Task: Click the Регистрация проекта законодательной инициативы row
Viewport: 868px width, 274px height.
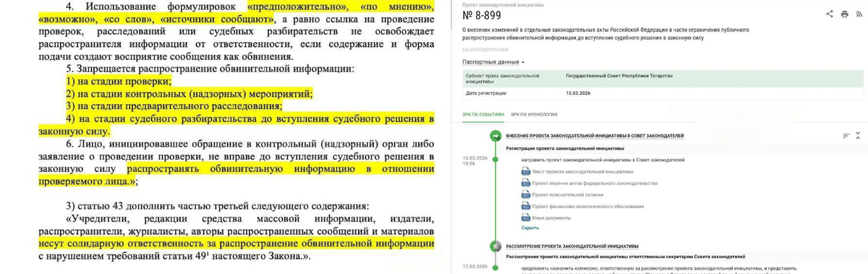Action: 566,148
